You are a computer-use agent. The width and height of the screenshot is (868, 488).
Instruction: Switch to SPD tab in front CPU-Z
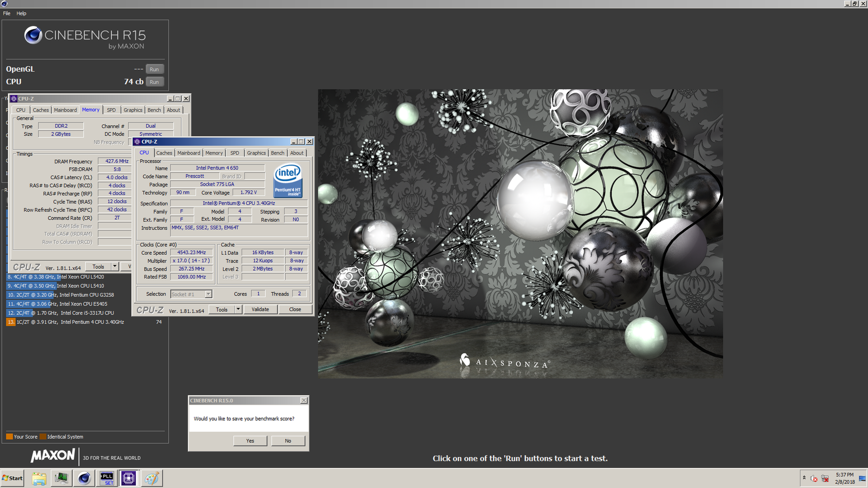coord(235,153)
